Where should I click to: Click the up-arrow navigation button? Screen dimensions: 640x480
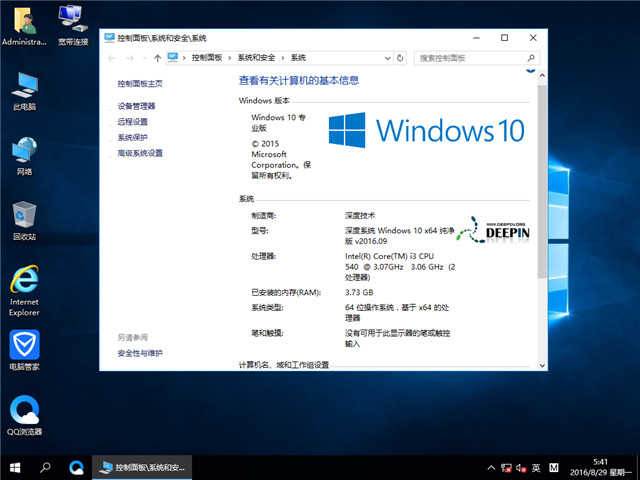tap(157, 58)
